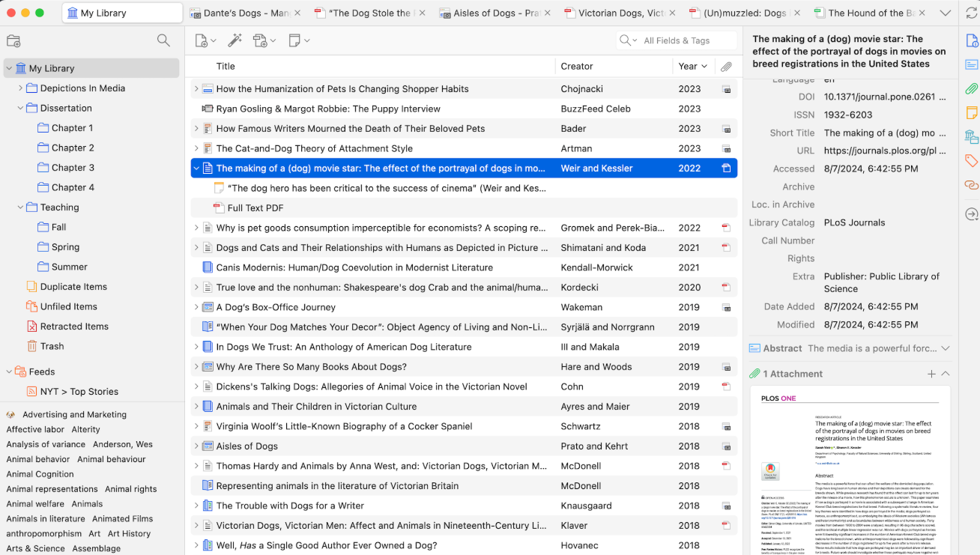Collapse the Weir and Kessler item row
980x555 pixels.
pos(196,169)
